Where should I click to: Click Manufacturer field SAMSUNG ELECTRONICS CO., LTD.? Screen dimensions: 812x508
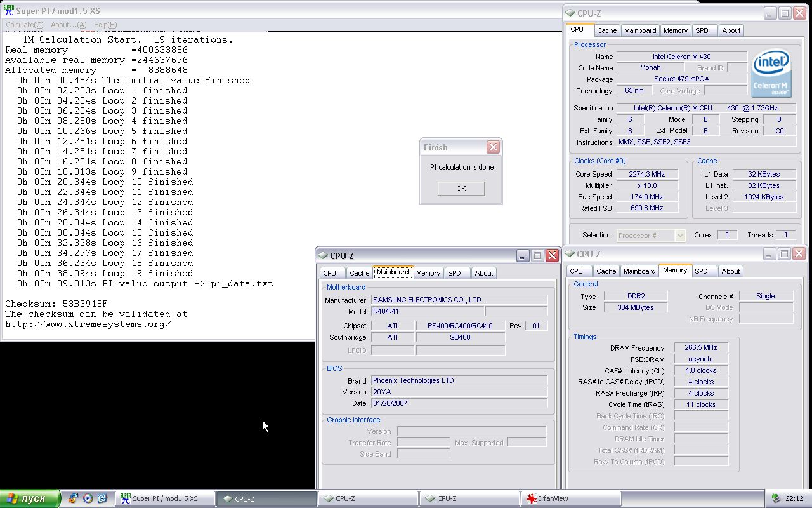point(459,300)
